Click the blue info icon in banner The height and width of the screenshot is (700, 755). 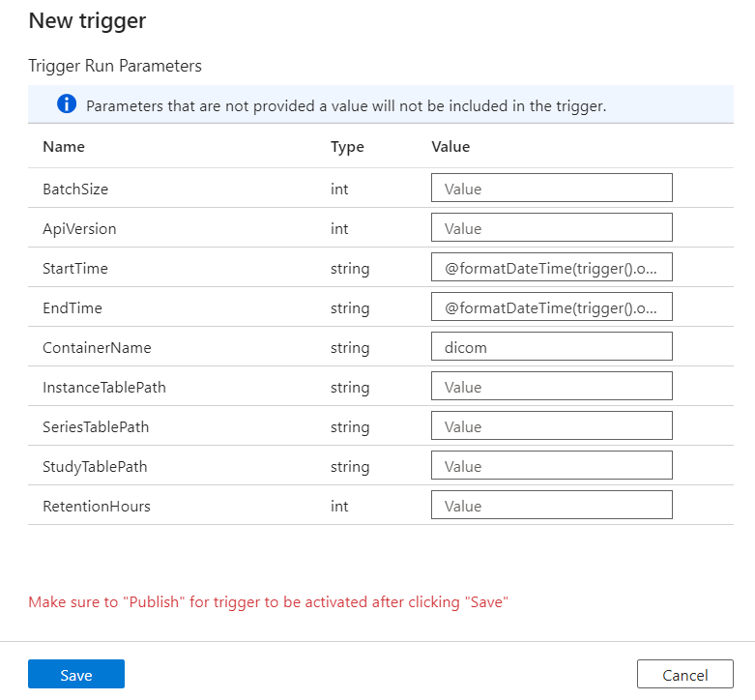pyautogui.click(x=67, y=104)
